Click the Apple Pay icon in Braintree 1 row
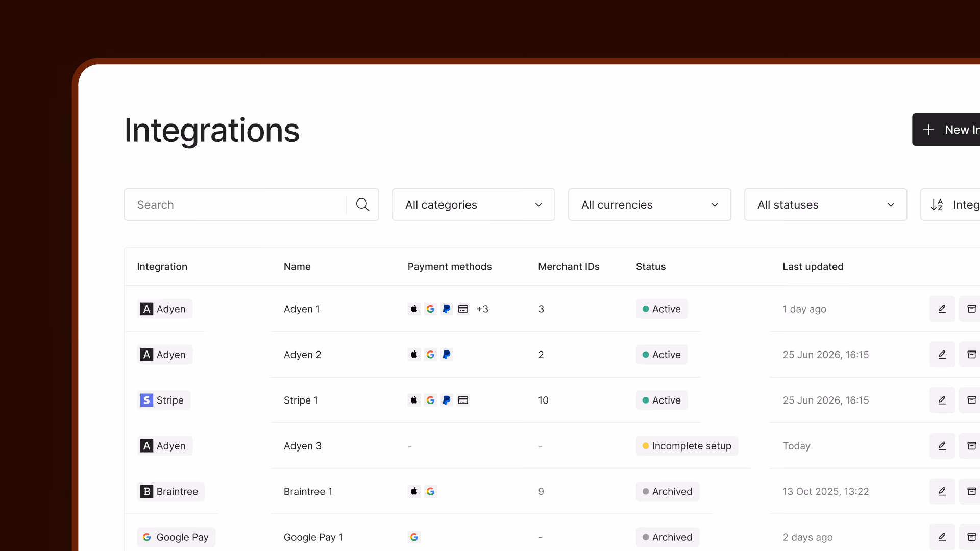This screenshot has height=551, width=980. coord(414,491)
